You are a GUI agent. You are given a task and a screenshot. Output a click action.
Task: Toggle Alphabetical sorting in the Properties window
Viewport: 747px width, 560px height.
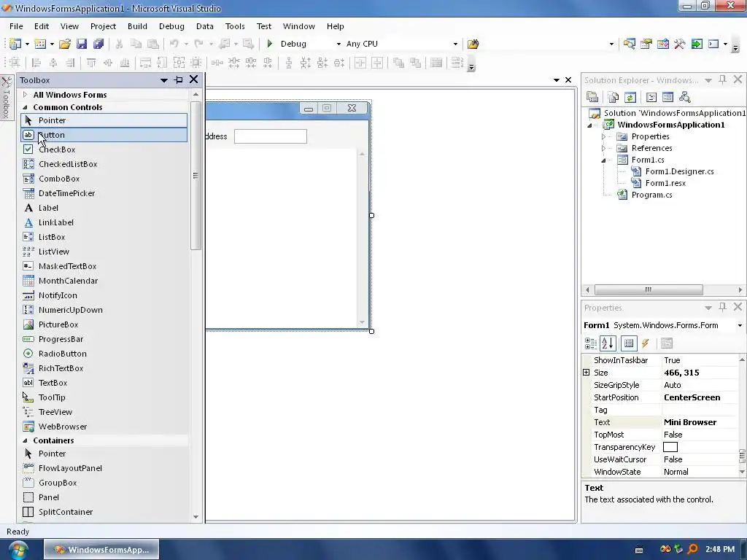(x=608, y=343)
